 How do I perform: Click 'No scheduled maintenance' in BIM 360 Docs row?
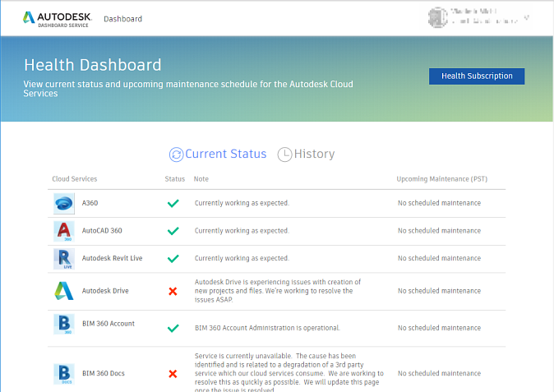(439, 373)
